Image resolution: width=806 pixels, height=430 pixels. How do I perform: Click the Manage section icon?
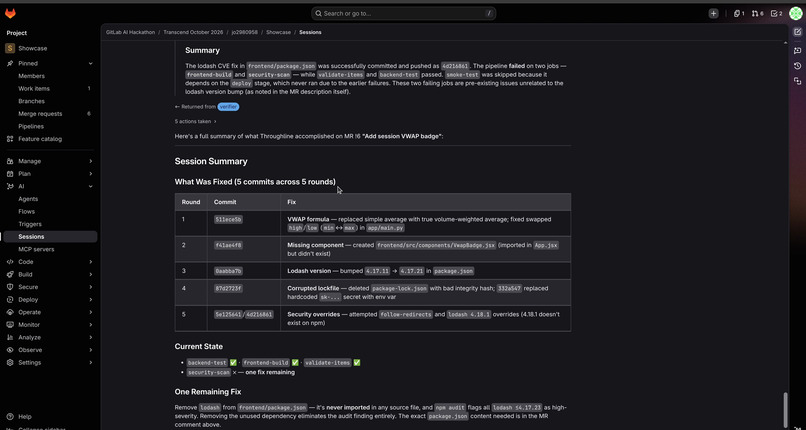9,161
